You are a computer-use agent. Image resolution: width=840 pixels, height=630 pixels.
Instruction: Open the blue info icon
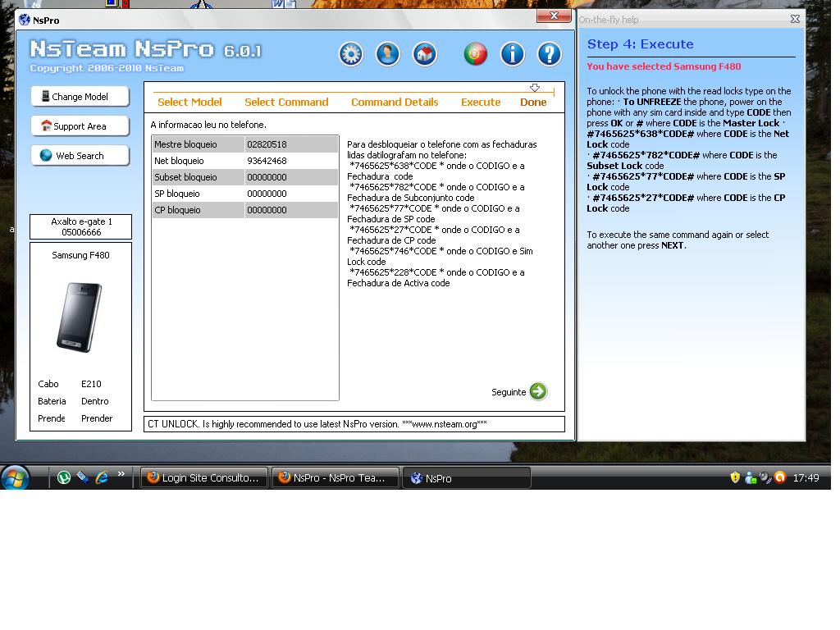click(513, 54)
